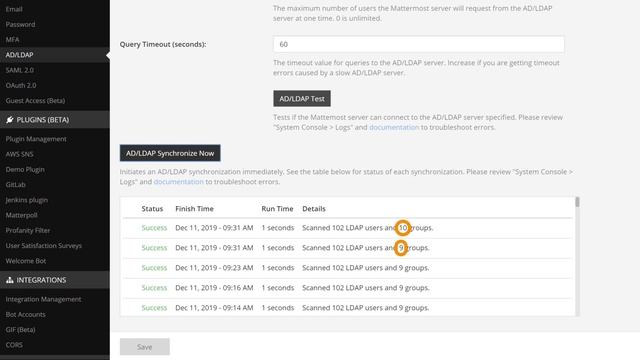This screenshot has width=640, height=360.
Task: Click the AD/LDAP Test button
Action: click(302, 98)
